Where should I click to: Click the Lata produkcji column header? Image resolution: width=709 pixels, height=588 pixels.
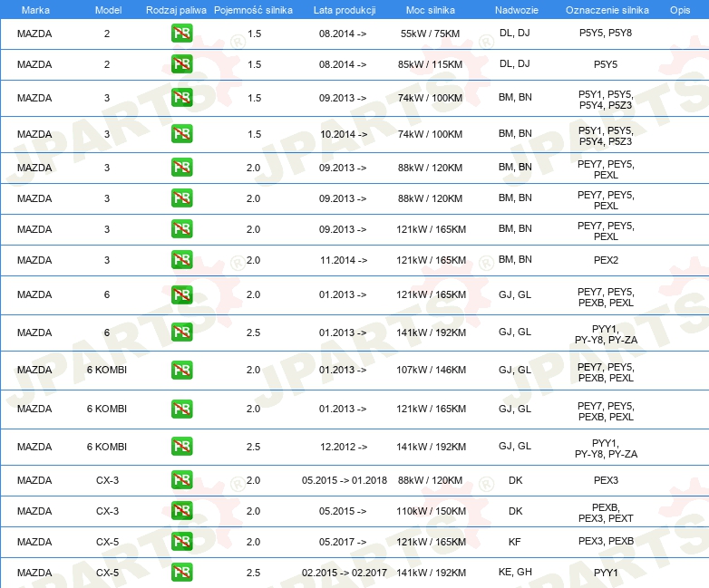click(343, 9)
